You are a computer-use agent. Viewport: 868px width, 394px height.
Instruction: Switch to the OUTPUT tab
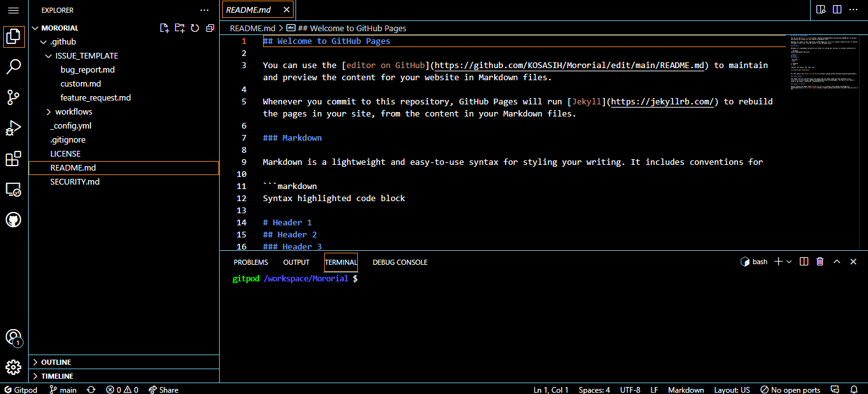pyautogui.click(x=296, y=262)
